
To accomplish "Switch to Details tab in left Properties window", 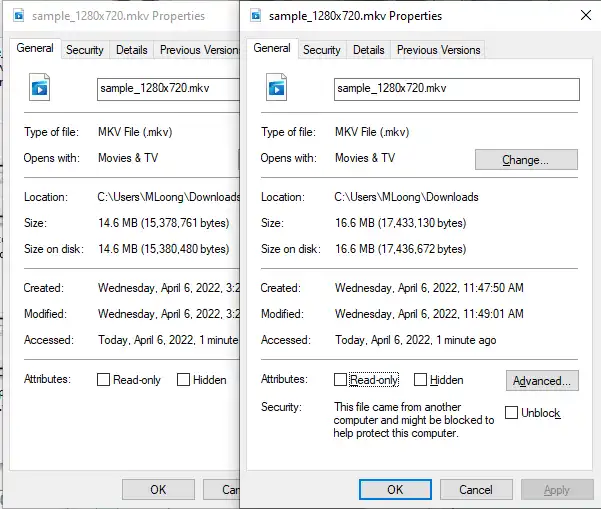I will (x=131, y=50).
